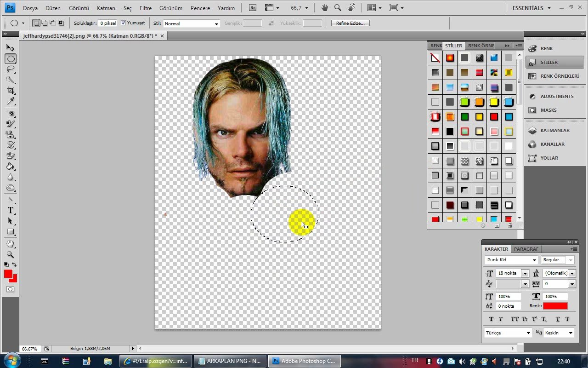Switch to the PARAGRAF tab
This screenshot has width=588, height=368.
coord(526,249)
